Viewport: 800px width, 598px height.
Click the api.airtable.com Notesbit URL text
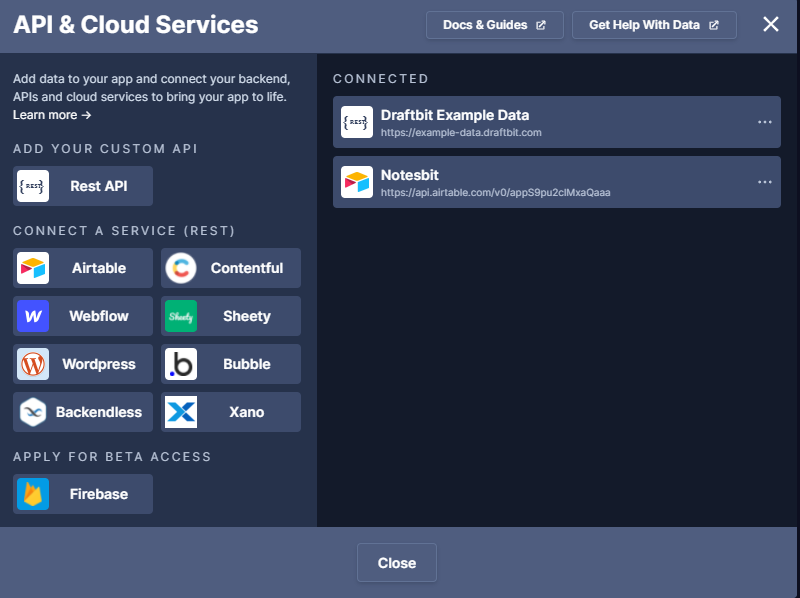click(495, 192)
